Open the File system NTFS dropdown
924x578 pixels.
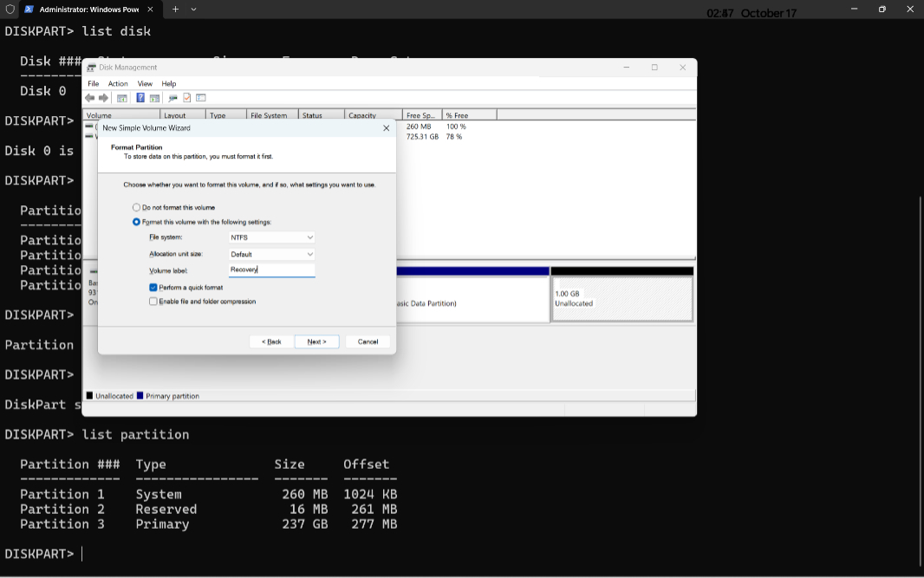tap(271, 237)
